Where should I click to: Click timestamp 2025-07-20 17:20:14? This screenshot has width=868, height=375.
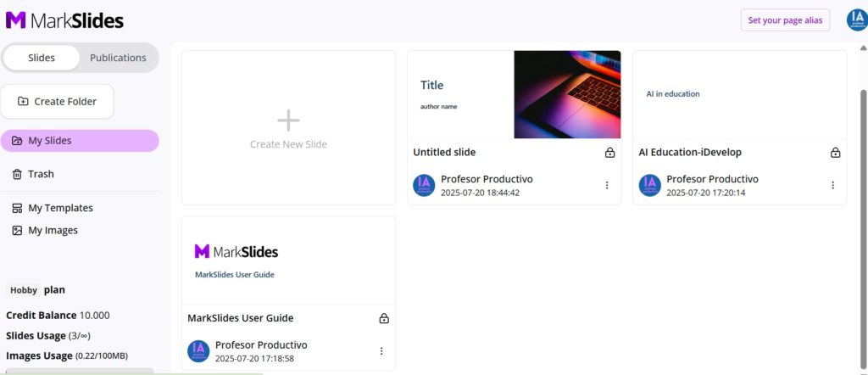706,193
